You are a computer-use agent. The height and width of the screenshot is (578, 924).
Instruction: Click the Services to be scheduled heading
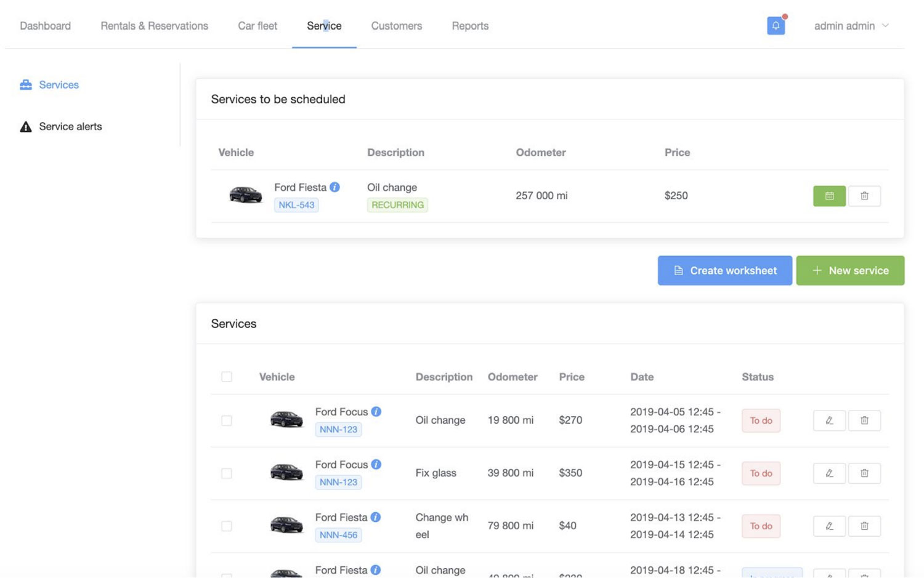click(x=278, y=99)
